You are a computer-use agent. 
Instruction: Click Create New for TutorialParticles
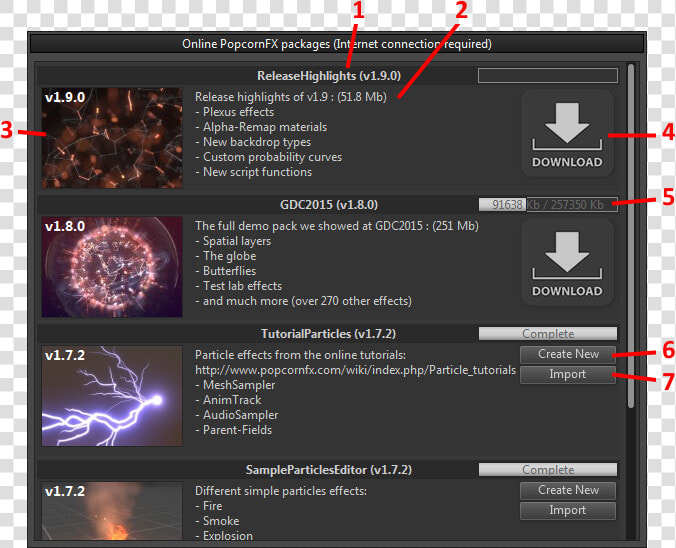pos(568,354)
